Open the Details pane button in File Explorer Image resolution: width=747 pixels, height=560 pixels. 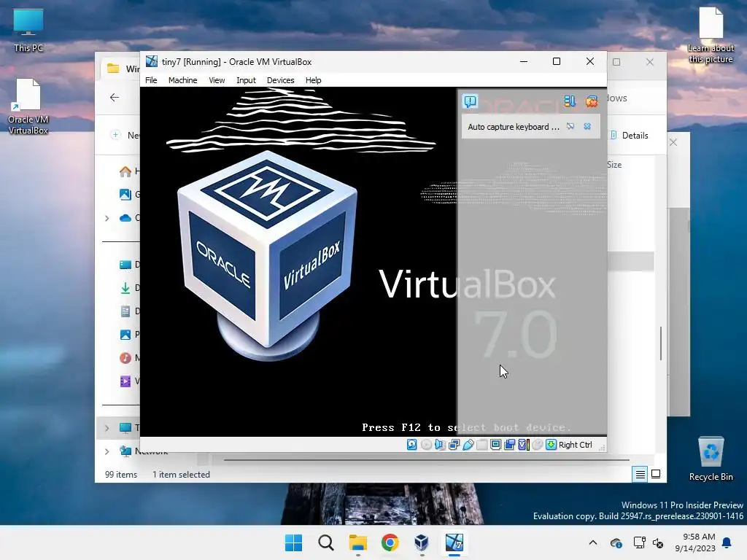629,135
